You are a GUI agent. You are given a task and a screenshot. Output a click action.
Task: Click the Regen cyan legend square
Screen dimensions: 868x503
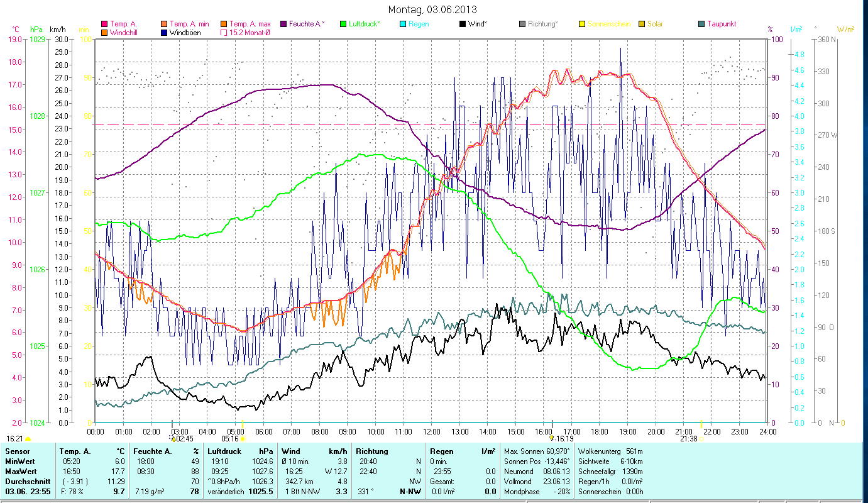tap(403, 24)
